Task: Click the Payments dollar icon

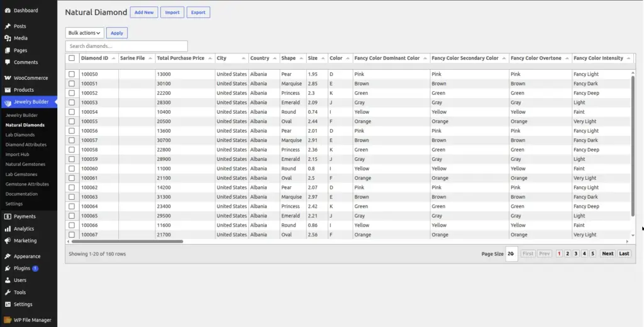Action: (x=8, y=216)
